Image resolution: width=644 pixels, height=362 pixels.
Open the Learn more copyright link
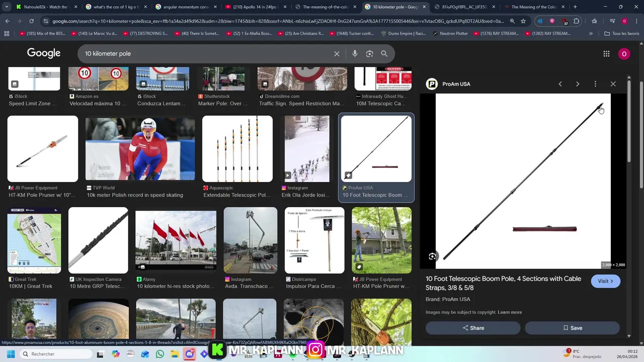click(x=510, y=312)
